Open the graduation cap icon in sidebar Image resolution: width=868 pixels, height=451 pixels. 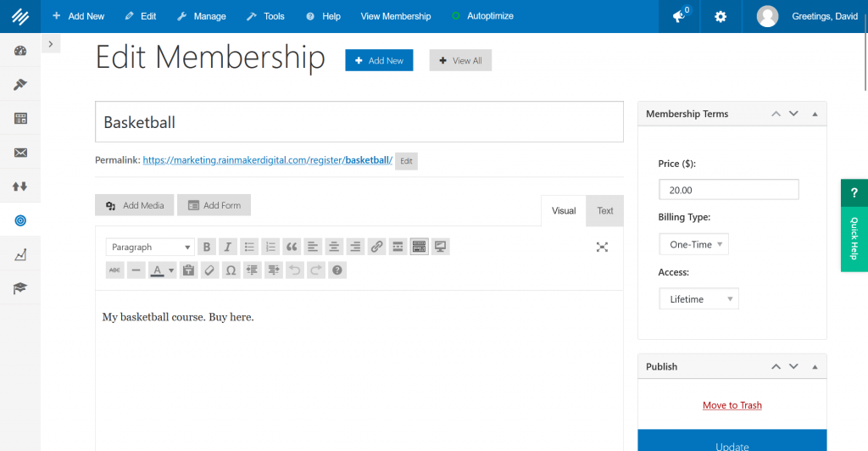20,288
